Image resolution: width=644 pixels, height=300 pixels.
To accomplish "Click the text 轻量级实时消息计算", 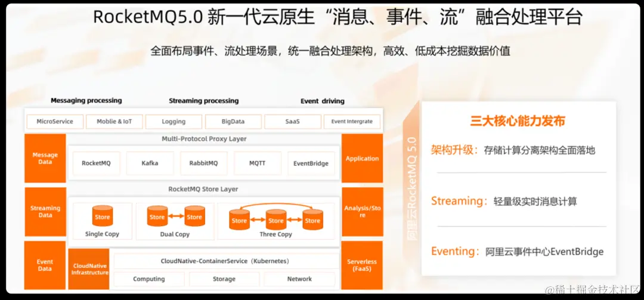I will 535,202.
